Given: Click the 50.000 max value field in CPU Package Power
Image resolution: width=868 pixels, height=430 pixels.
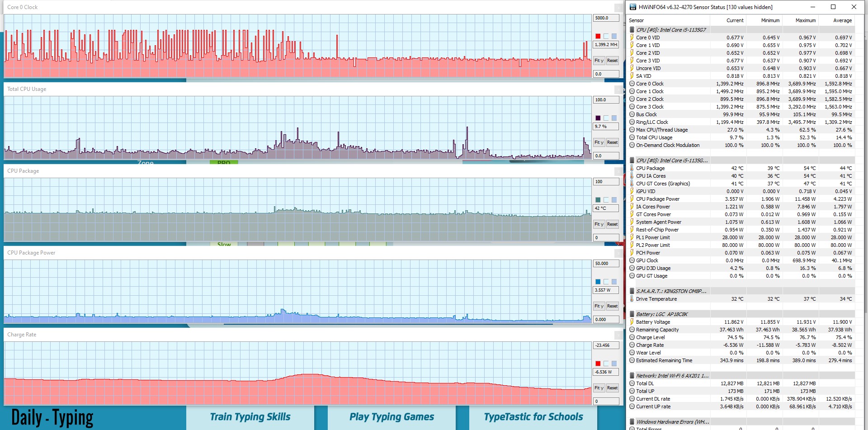Looking at the screenshot, I should (x=605, y=264).
